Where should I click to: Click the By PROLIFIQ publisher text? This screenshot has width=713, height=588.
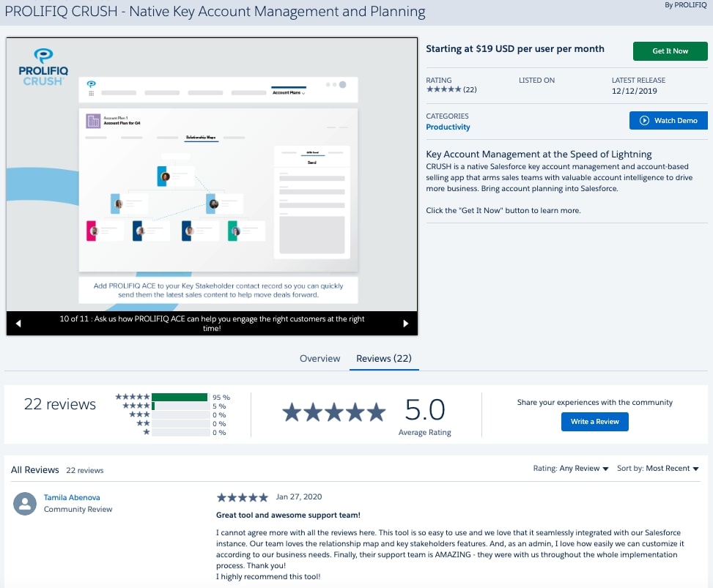coord(686,5)
